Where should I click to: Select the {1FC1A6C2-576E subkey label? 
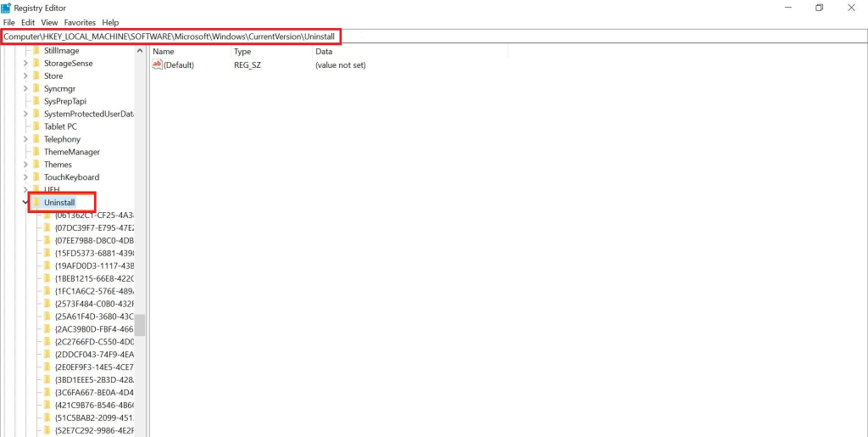point(94,291)
